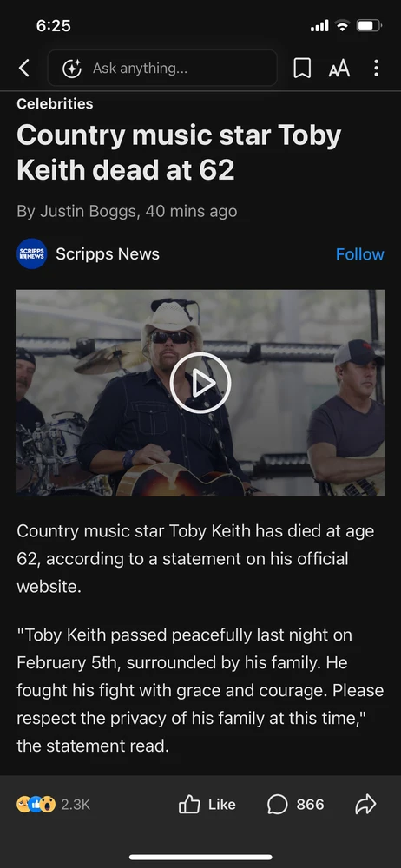
Task: Open the three-dot more options menu
Action: coord(376,68)
